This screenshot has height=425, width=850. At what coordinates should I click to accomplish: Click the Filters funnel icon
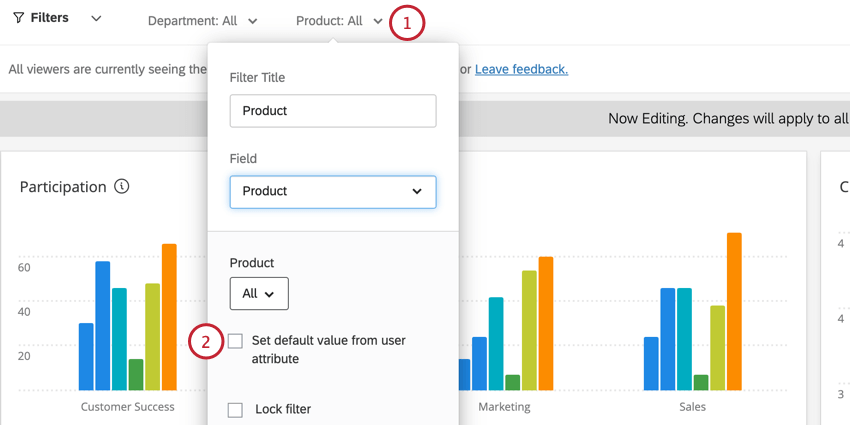tap(18, 19)
